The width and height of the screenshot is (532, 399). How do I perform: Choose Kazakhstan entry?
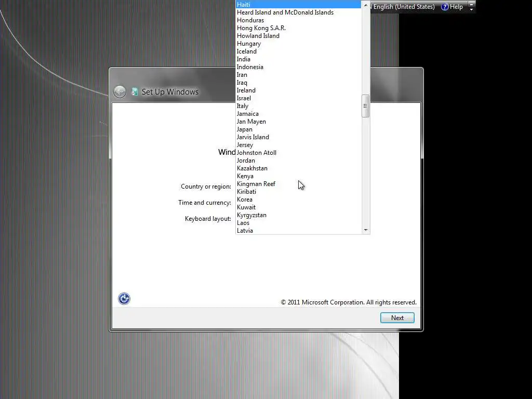[x=298, y=168]
